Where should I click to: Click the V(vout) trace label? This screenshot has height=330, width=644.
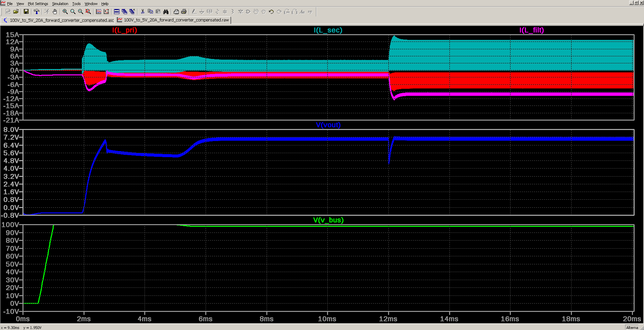click(328, 125)
